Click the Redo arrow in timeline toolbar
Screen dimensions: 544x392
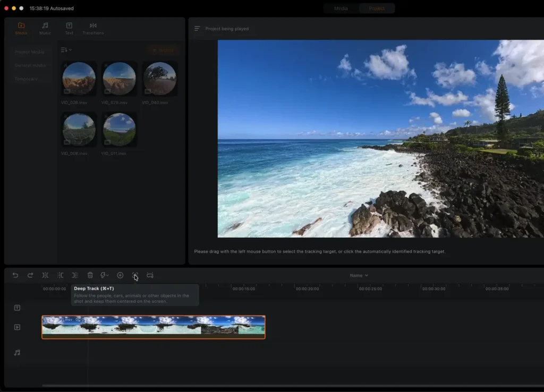pos(30,275)
